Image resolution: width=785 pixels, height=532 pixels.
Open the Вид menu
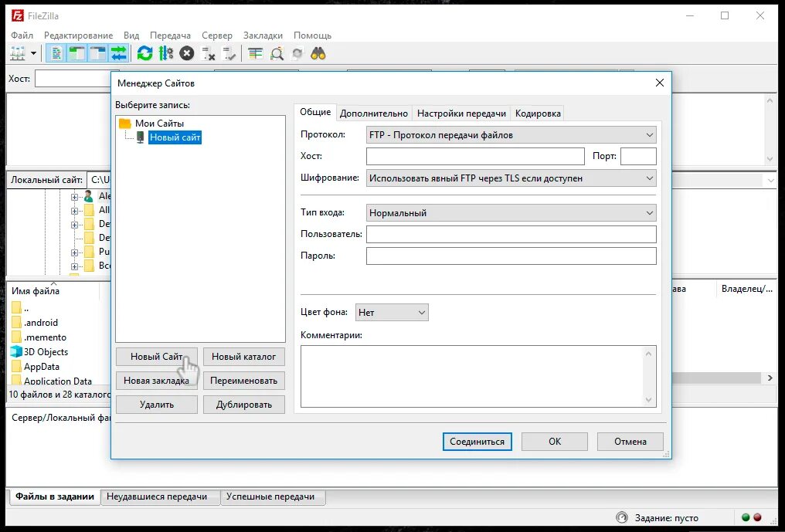pos(131,36)
